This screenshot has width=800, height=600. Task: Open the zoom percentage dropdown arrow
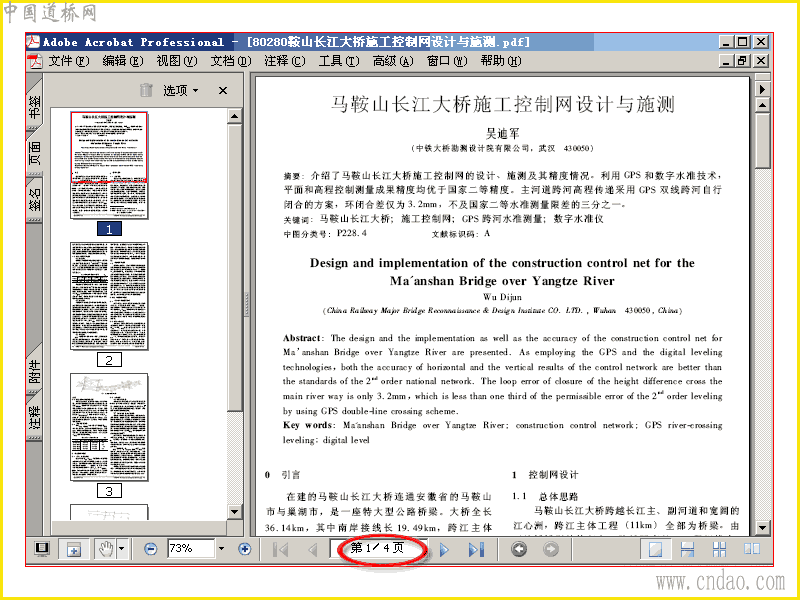pos(221,549)
